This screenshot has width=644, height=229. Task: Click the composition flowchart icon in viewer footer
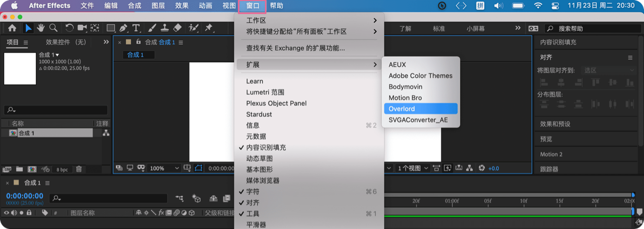469,168
